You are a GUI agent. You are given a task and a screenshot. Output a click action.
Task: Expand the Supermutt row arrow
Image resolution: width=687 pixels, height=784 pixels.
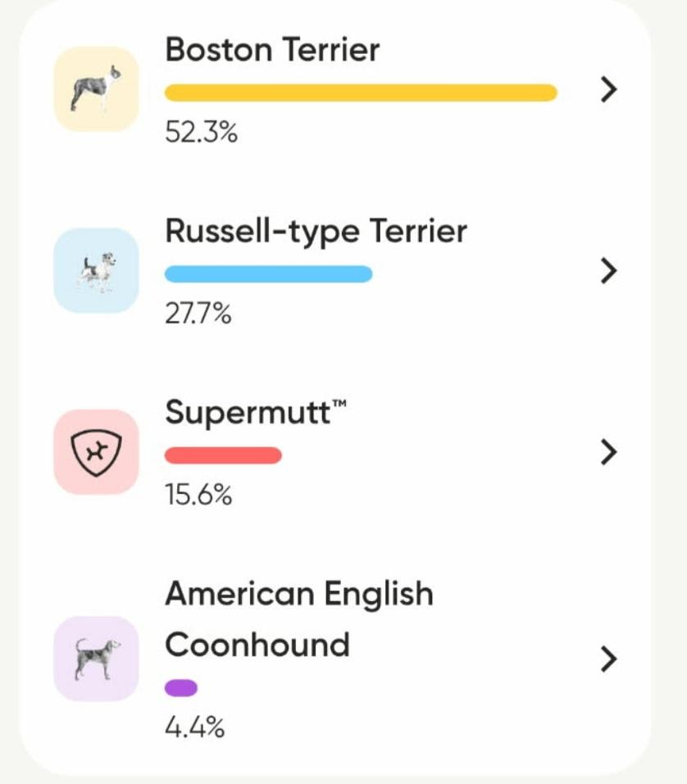pos(607,452)
